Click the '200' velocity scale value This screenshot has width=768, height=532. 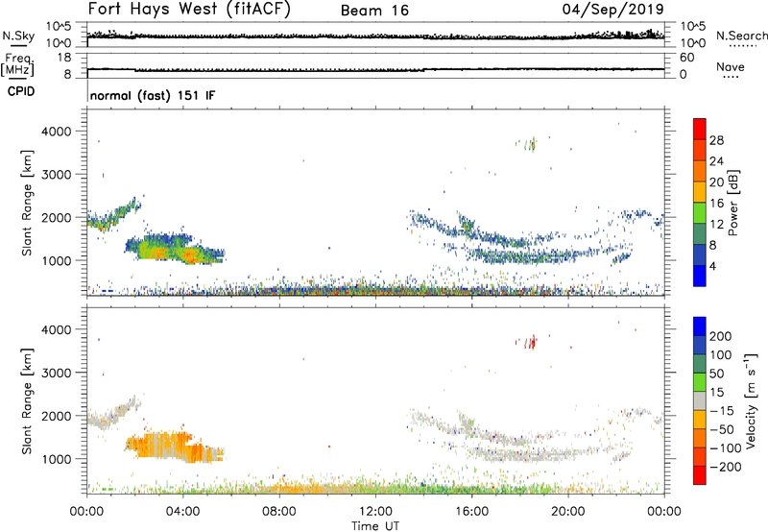(x=721, y=336)
